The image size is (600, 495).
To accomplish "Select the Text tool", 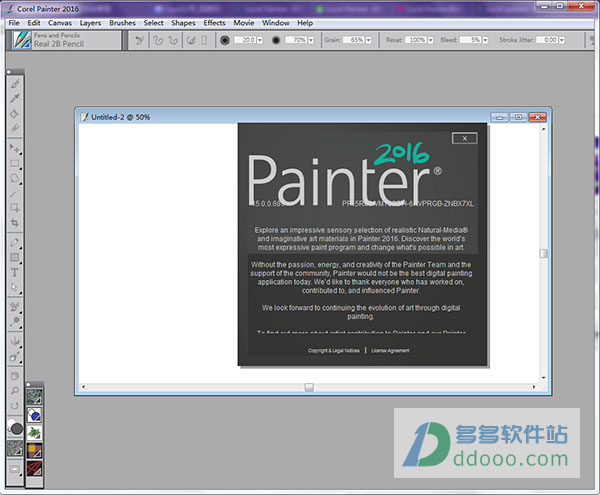I will click(x=15, y=272).
